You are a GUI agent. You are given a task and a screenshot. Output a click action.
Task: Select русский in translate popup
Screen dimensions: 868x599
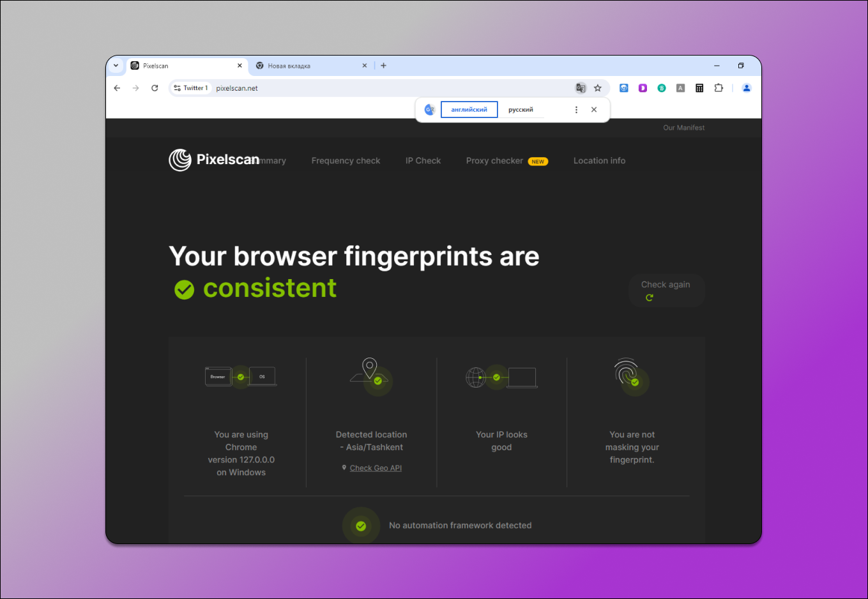pyautogui.click(x=521, y=110)
